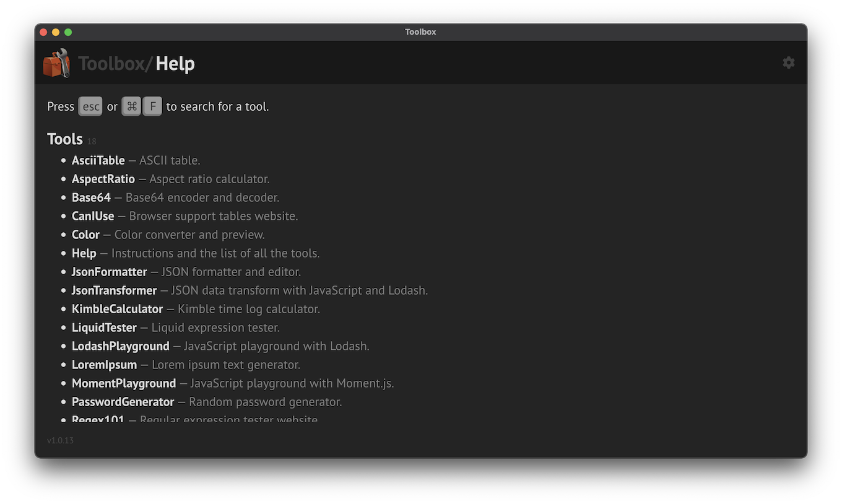
Task: Launch the PasswordGenerator tool
Action: 123,402
